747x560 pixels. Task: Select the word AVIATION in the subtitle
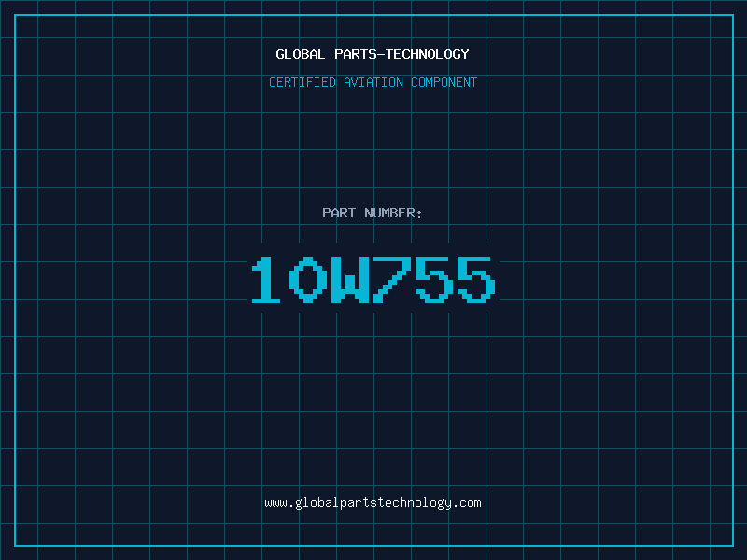click(373, 82)
